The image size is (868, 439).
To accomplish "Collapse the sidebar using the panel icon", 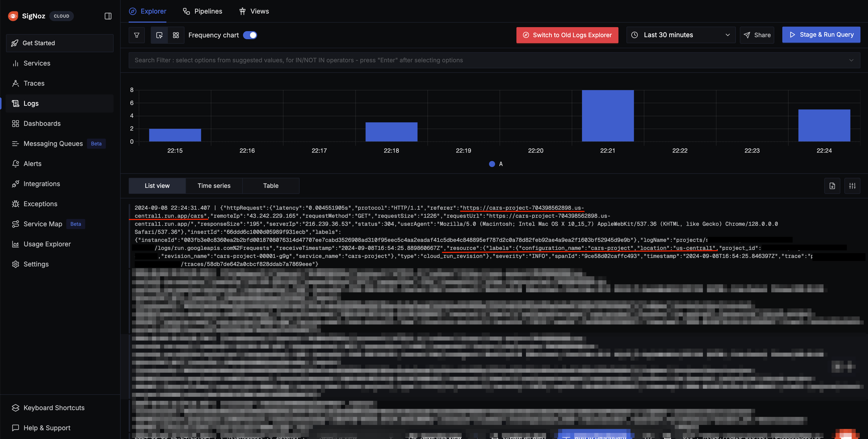I will coord(108,16).
